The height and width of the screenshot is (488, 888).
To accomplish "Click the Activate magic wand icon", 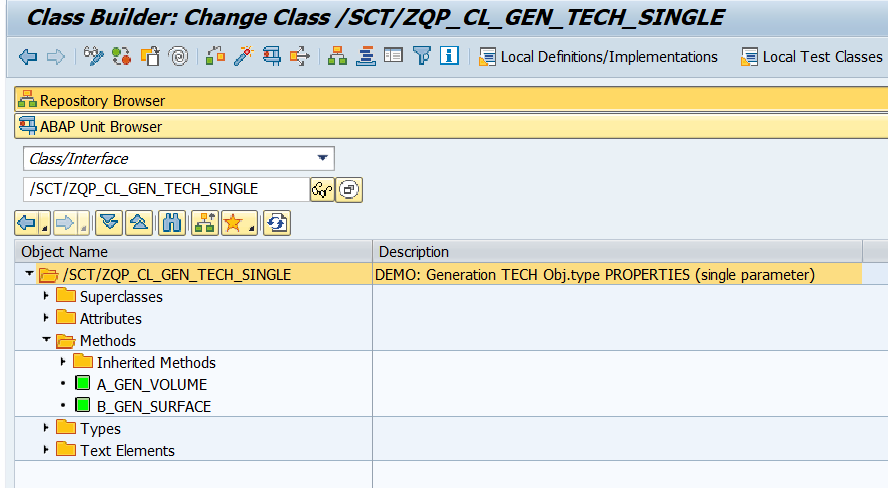I will tap(243, 57).
